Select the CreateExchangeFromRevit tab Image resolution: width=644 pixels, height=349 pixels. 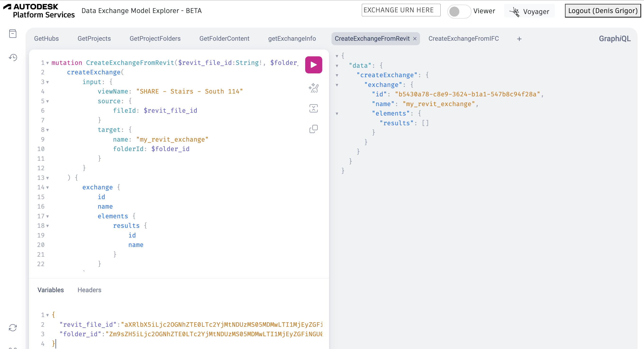pyautogui.click(x=372, y=39)
